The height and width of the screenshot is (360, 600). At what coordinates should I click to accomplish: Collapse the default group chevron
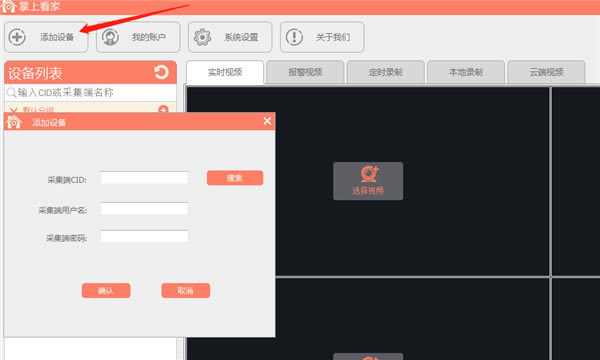[13, 110]
